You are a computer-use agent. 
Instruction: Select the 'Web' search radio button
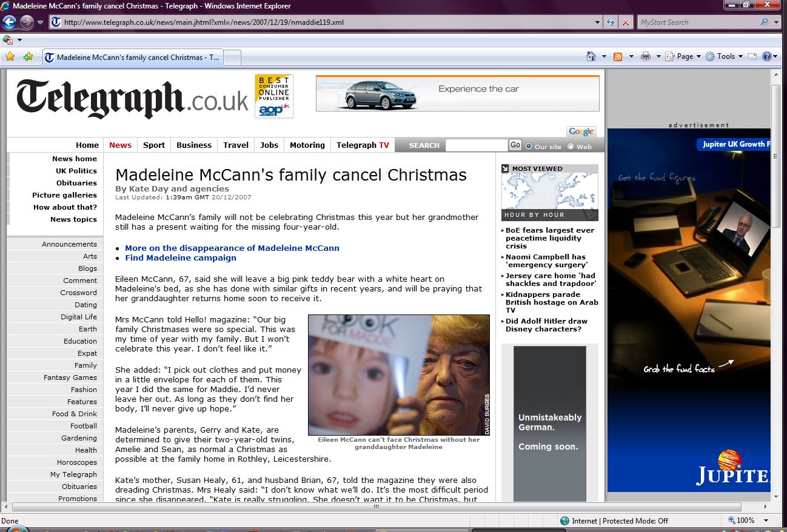pyautogui.click(x=571, y=146)
